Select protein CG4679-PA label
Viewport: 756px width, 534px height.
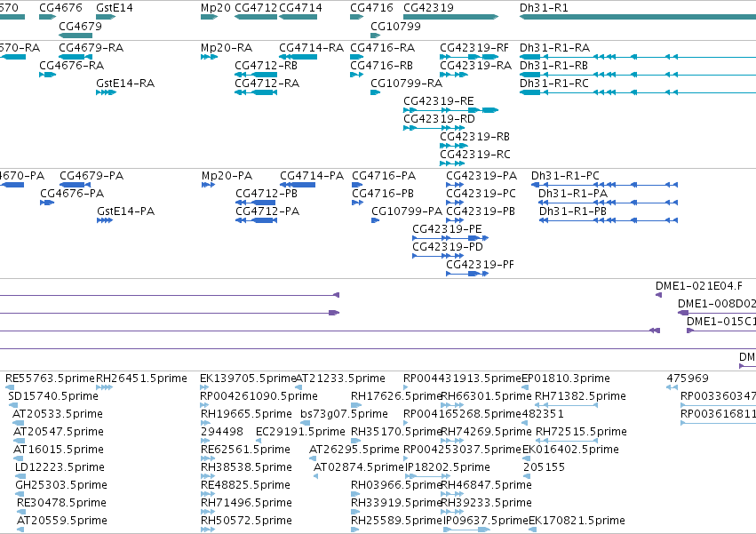(92, 176)
